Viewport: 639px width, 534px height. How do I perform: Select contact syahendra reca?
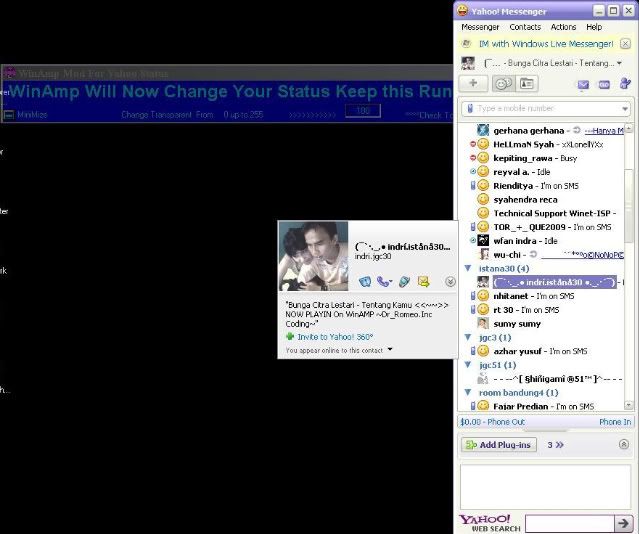pyautogui.click(x=525, y=200)
